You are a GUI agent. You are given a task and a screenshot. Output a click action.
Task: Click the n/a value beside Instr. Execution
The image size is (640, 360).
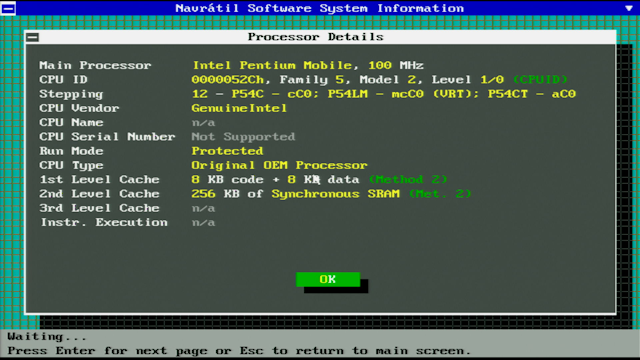pos(203,223)
